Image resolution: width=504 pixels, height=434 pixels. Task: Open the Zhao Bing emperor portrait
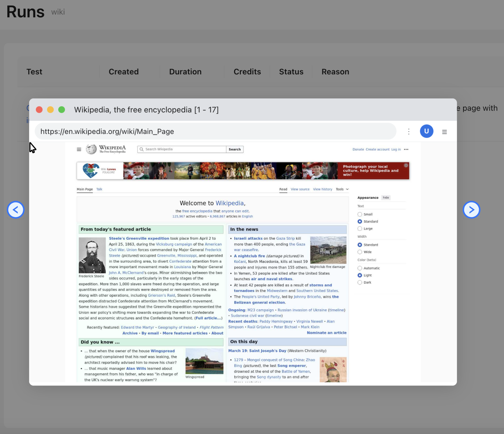(333, 370)
